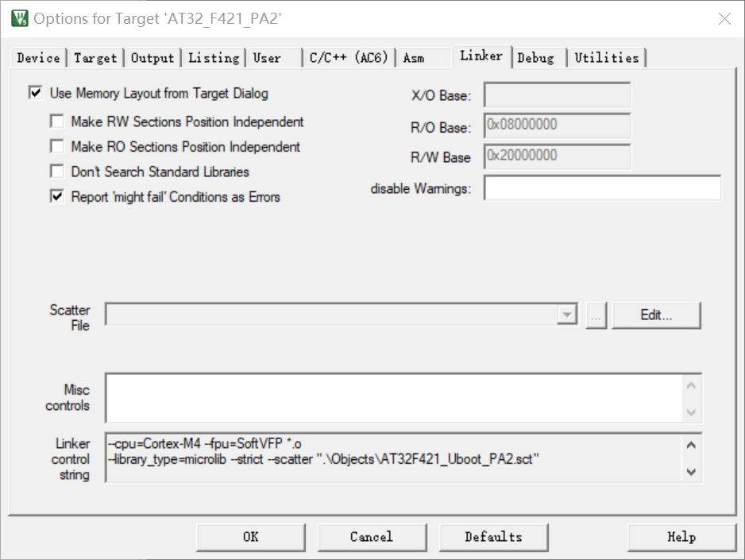Open the C/C++ (AC6) tab
The height and width of the screenshot is (560, 745).
coord(349,58)
